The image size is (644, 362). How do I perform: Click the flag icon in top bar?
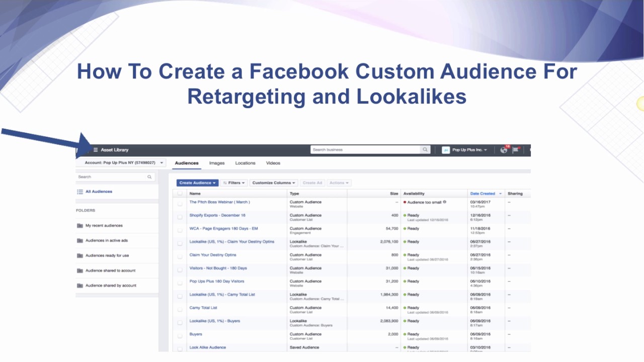pyautogui.click(x=515, y=150)
